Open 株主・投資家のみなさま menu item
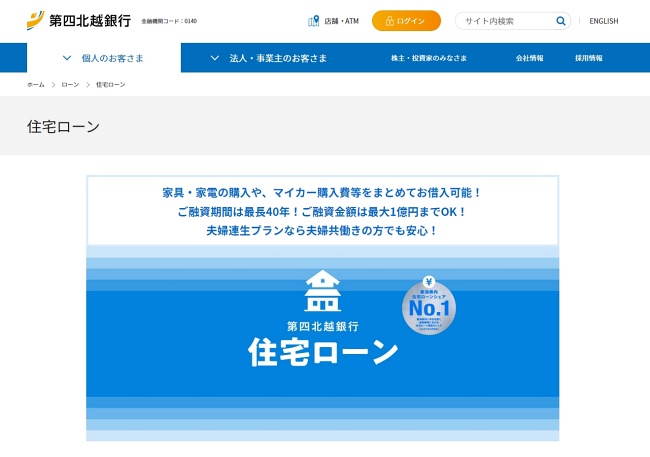650x457 pixels. 429,58
